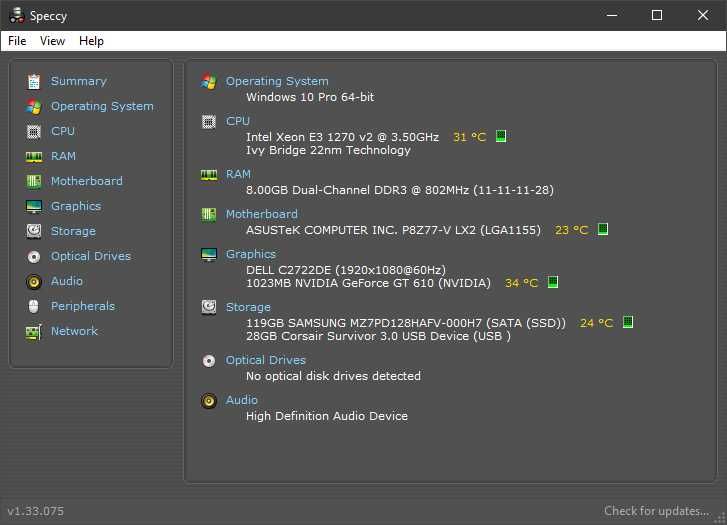Screen dimensions: 727x525
Task: Open the Motherboard section in sidebar
Action: click(87, 181)
